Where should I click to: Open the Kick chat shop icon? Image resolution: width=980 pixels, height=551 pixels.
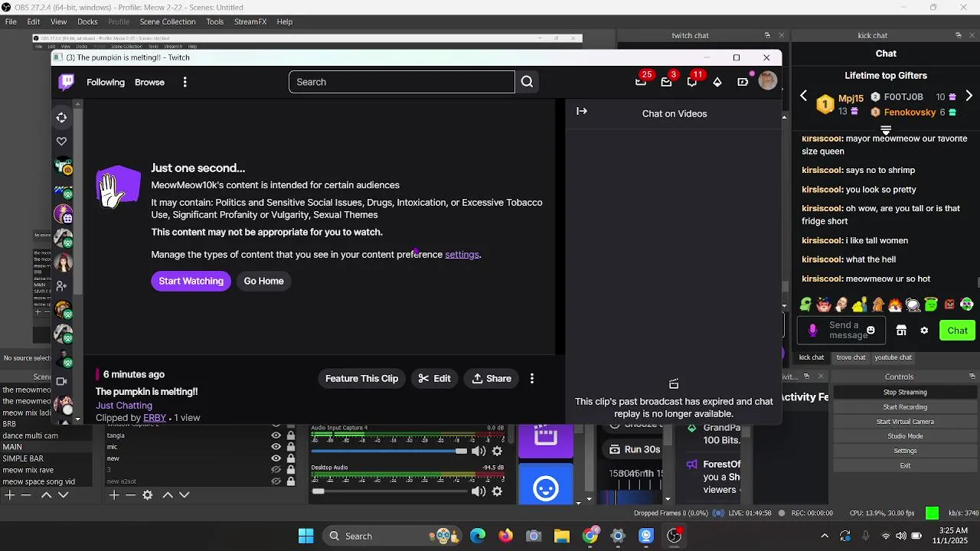point(901,331)
